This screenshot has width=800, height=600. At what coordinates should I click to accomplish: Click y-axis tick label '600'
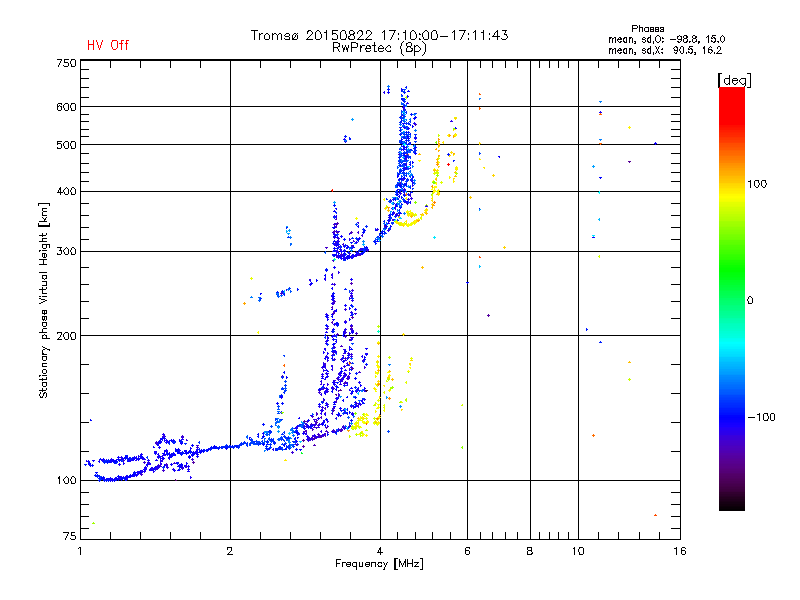click(x=66, y=107)
